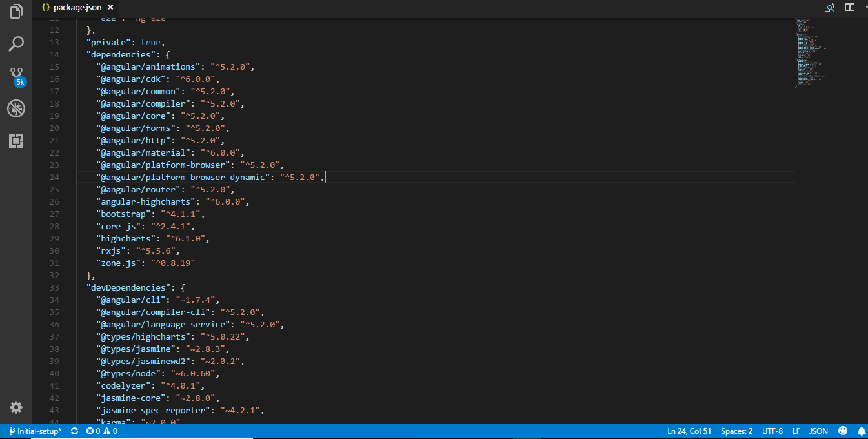
Task: Click "@angular/core" dependency name
Action: point(134,116)
